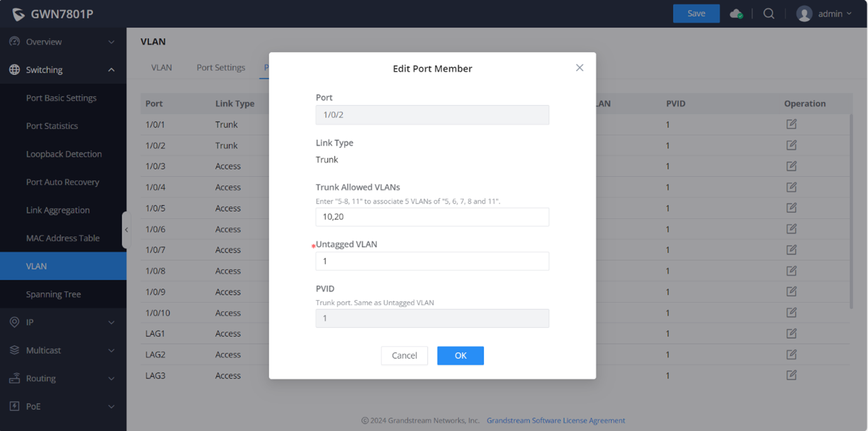Click the Trunk Allowed VLANs input field
This screenshot has height=431, width=868.
coord(432,217)
